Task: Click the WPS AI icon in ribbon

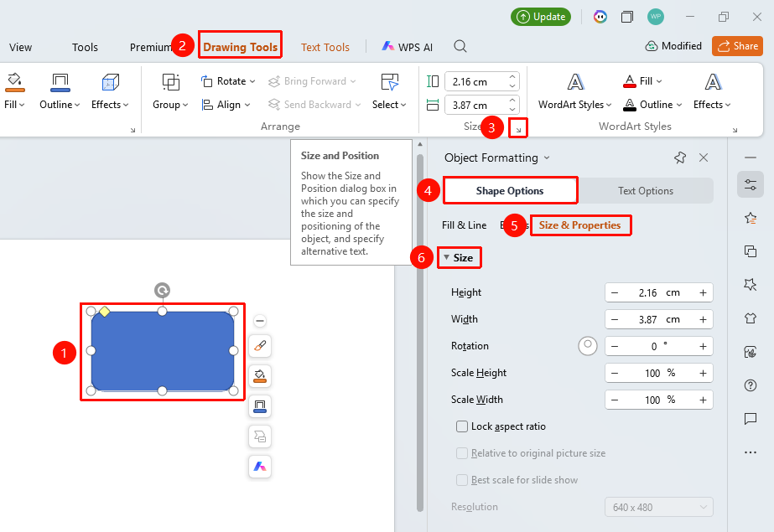Action: pyautogui.click(x=387, y=46)
